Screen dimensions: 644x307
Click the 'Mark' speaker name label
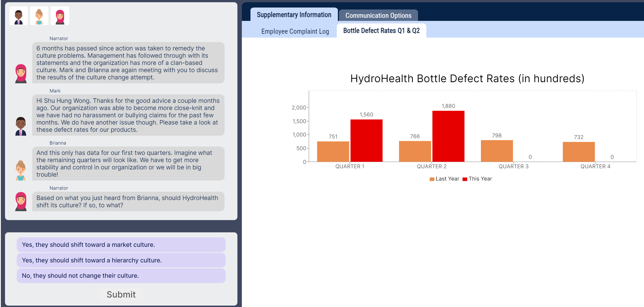[x=55, y=91]
